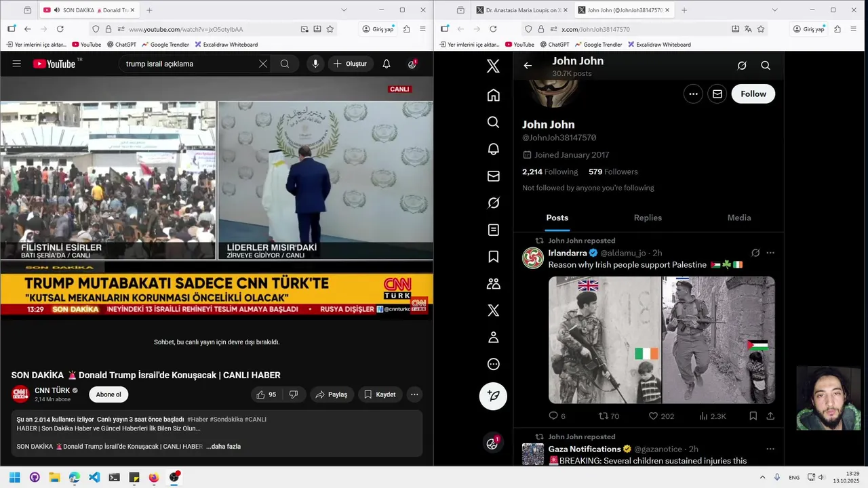Open the Irlandarra post comparison image
This screenshot has width=868, height=488.
[661, 340]
